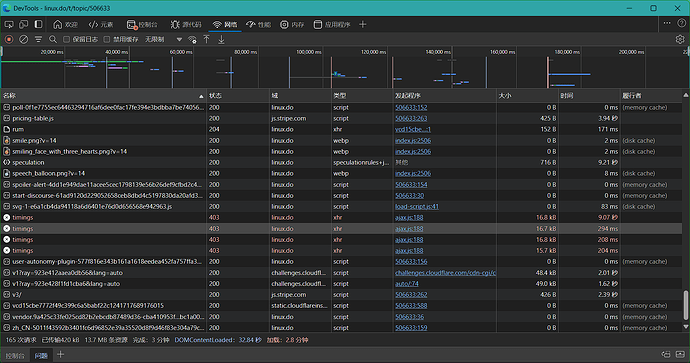Select the smile.png?v=14 request
The width and height of the screenshot is (690, 363).
tap(341, 140)
